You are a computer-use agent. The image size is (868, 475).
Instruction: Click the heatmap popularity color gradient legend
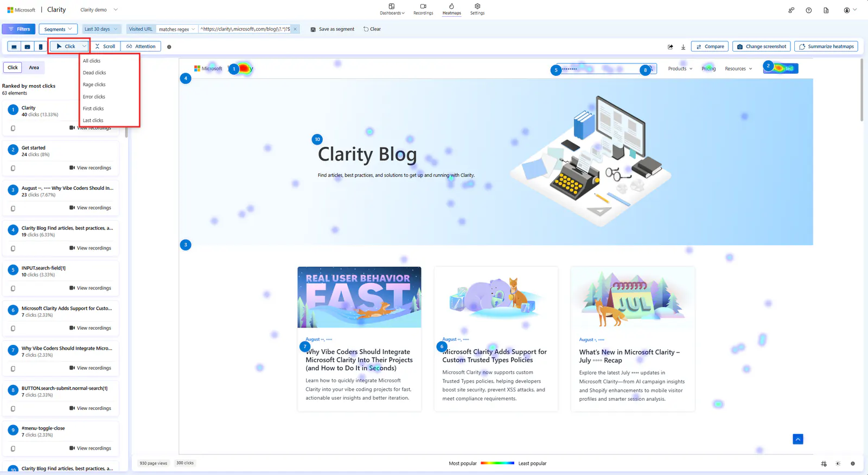click(x=497, y=463)
